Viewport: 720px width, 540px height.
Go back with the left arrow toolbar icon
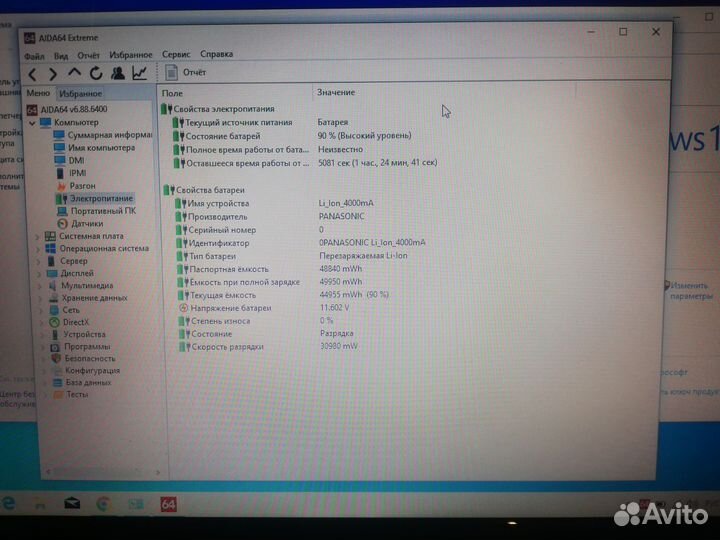coord(33,74)
